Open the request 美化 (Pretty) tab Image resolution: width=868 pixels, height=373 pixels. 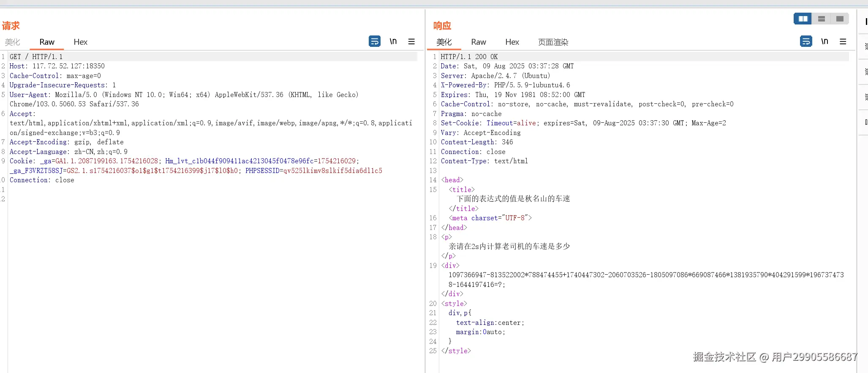coord(12,42)
